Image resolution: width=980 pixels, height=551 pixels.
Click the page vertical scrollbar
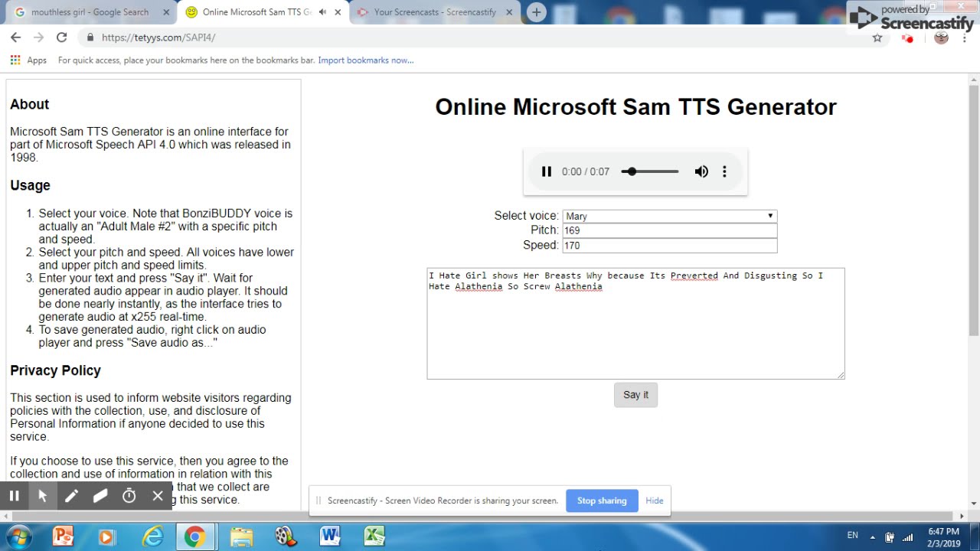974,209
